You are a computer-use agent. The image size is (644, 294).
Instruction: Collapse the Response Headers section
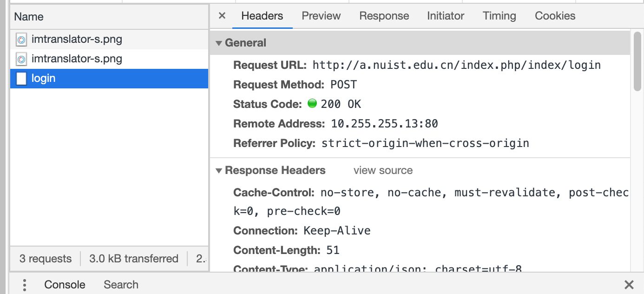click(x=219, y=171)
